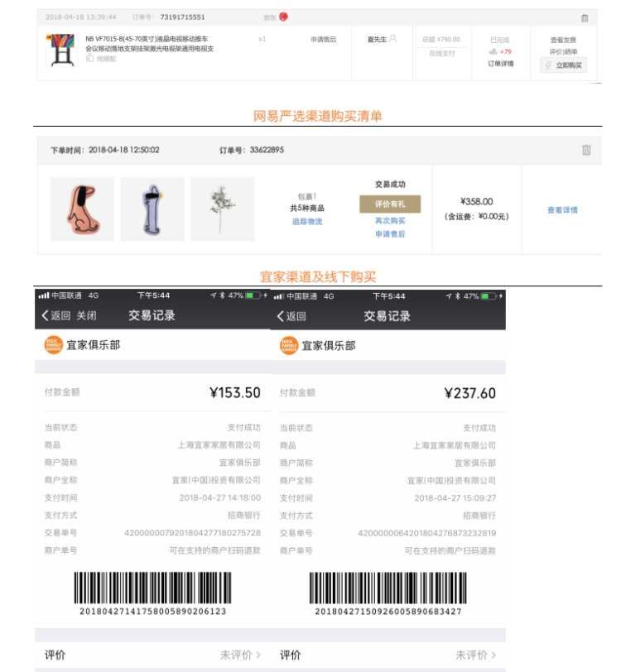Click the red badge icon beside order 73191715551
Viewport: 621px width, 672px height.
[283, 17]
